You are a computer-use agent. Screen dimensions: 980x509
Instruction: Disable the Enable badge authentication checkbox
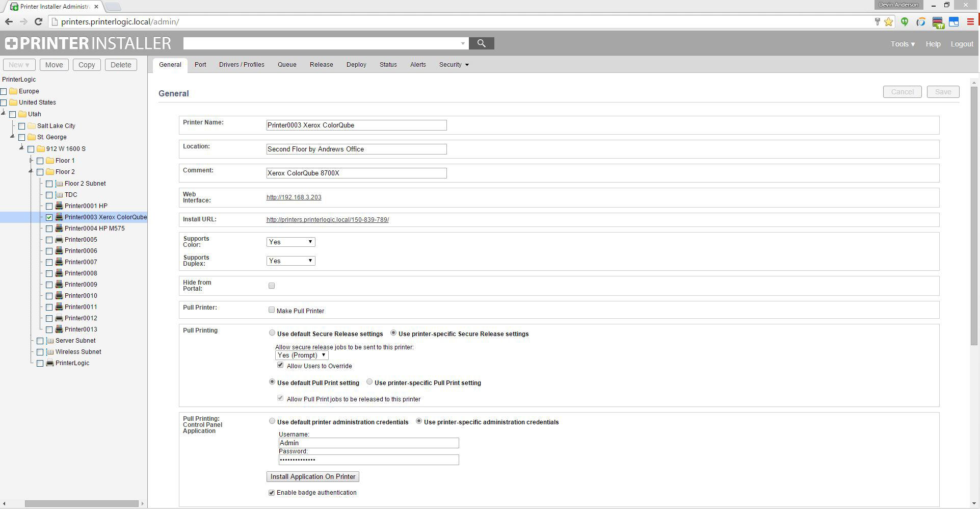[272, 493]
